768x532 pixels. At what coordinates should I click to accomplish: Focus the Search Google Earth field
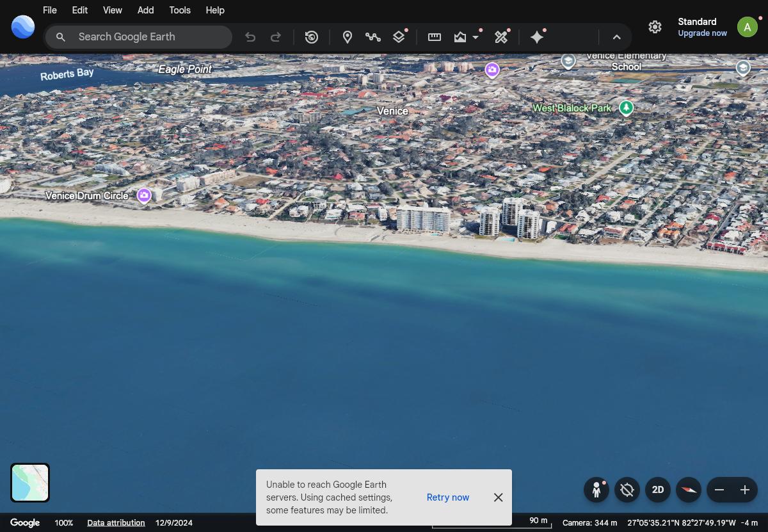(139, 37)
